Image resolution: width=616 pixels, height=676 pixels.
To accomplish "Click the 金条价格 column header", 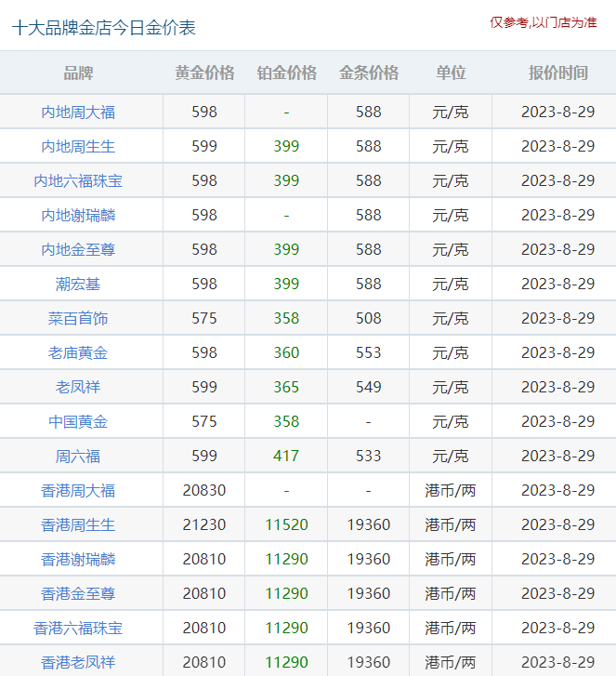I will (x=368, y=73).
